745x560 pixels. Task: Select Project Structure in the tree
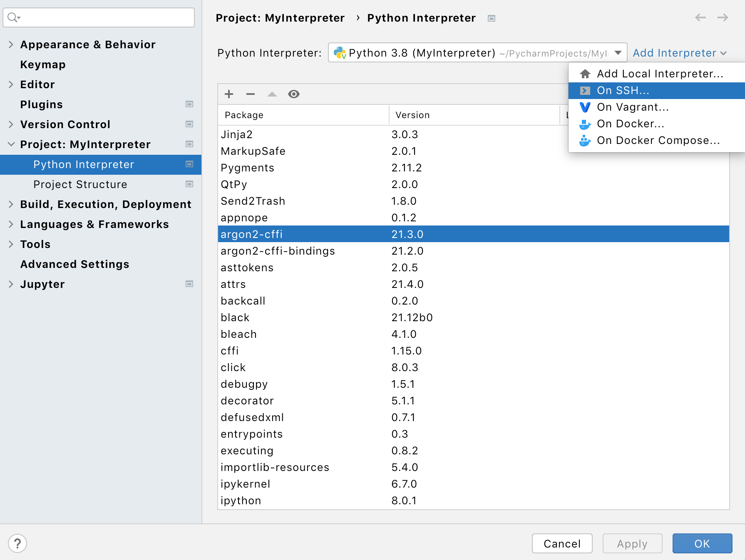tap(101, 184)
